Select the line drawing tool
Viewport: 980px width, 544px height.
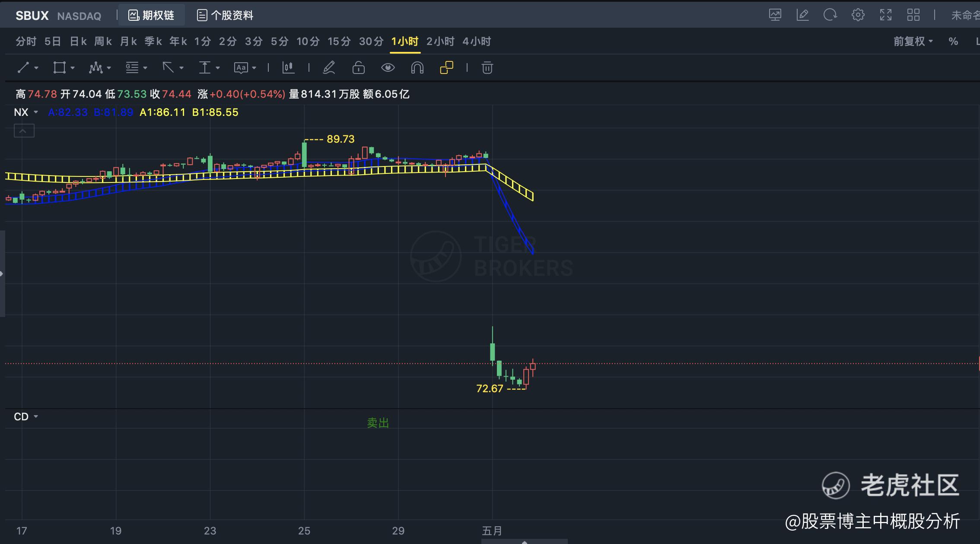point(23,68)
